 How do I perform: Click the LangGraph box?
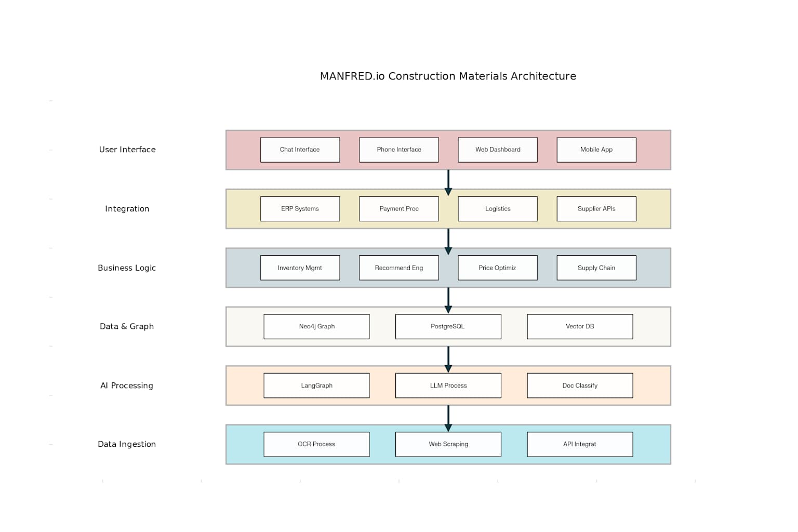(x=316, y=385)
